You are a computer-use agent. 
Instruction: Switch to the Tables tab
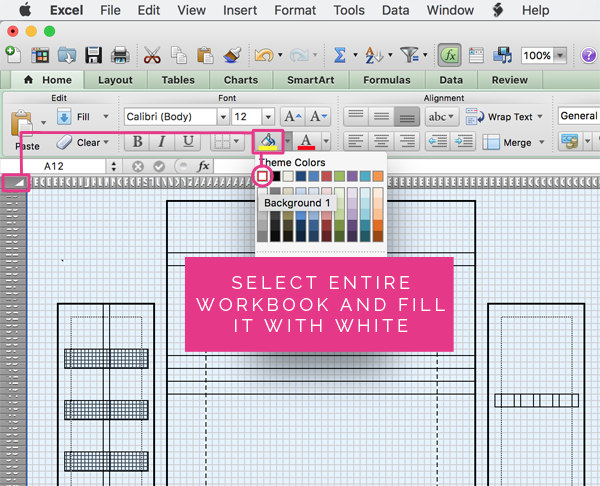tap(178, 80)
